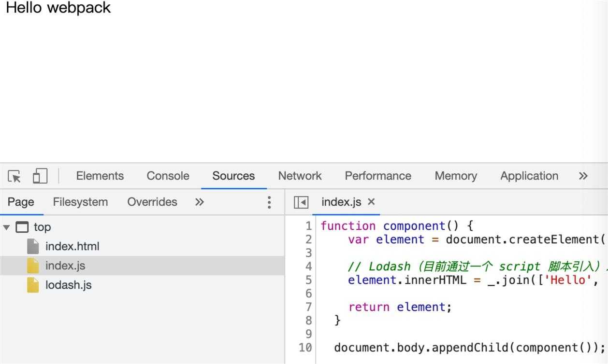Open the Network tab

pyautogui.click(x=300, y=176)
